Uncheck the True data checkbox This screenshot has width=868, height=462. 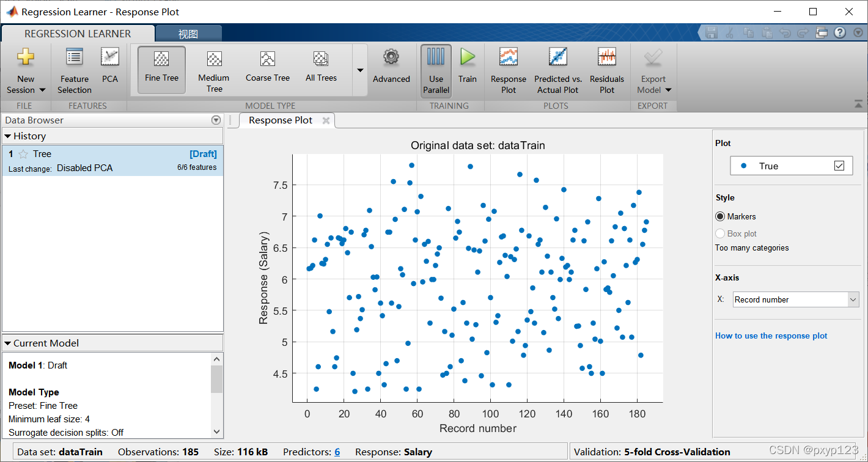click(839, 166)
